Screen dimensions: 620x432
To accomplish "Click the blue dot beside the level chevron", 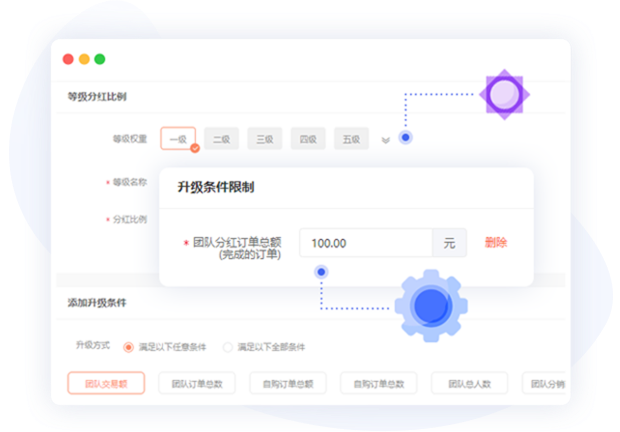I will [x=405, y=138].
